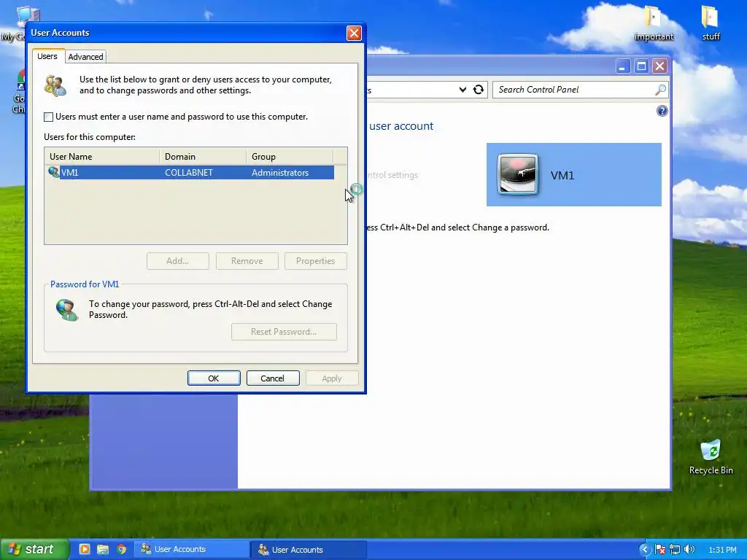
Task: Click refresh icon in Control Panel window
Action: pyautogui.click(x=479, y=90)
